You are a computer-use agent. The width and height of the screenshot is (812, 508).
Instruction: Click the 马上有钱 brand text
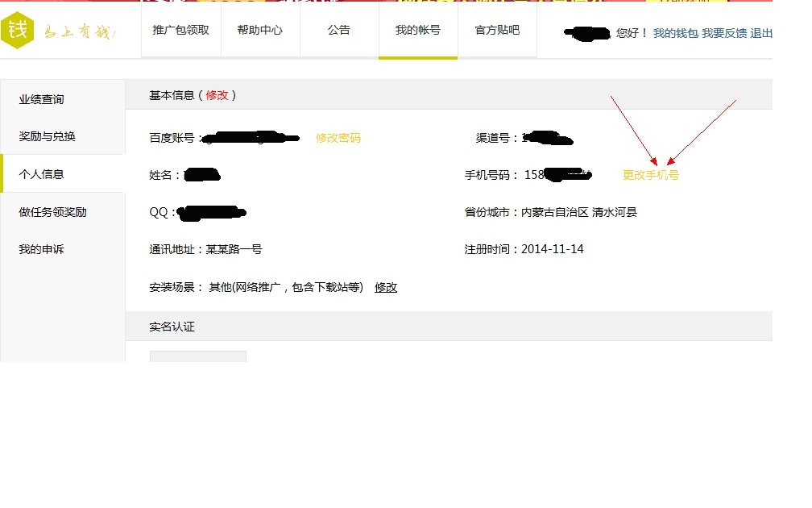(x=80, y=32)
